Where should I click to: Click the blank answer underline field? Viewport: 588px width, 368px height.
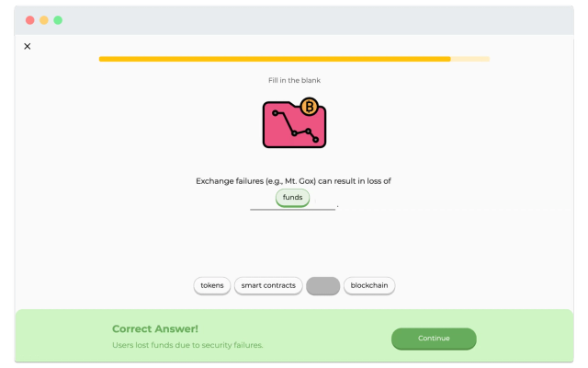pyautogui.click(x=292, y=208)
